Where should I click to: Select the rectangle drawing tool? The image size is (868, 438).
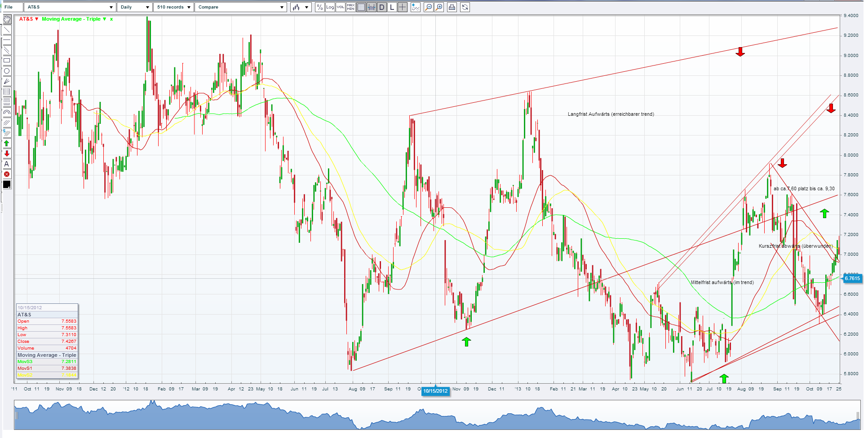coord(7,61)
